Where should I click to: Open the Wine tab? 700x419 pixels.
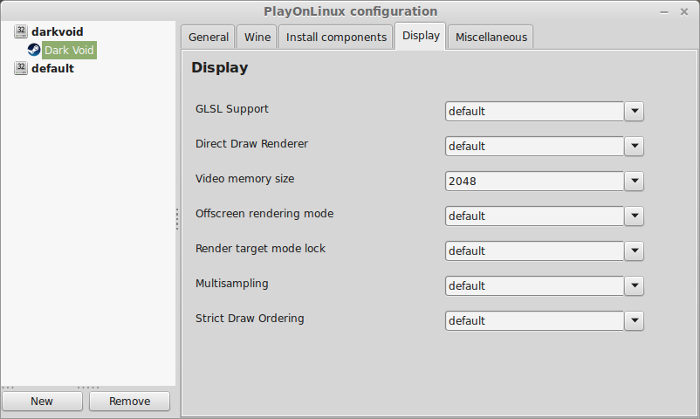(257, 37)
